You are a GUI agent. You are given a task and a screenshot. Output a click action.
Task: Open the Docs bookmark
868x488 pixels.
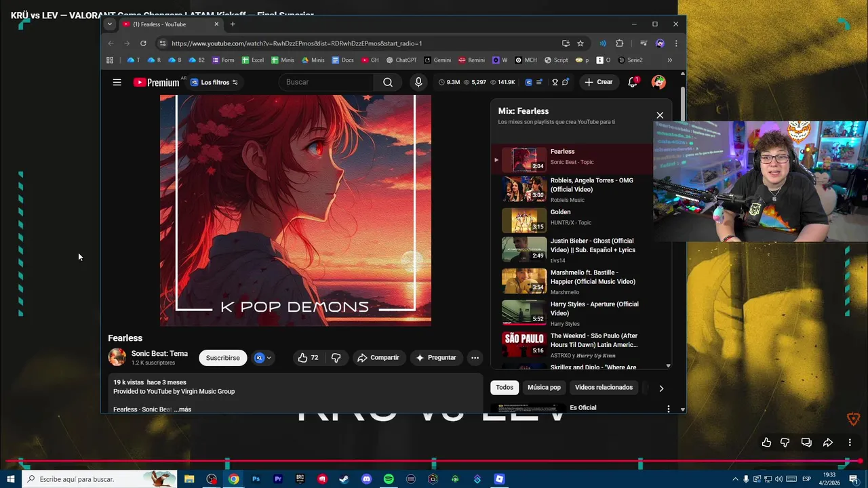342,60
